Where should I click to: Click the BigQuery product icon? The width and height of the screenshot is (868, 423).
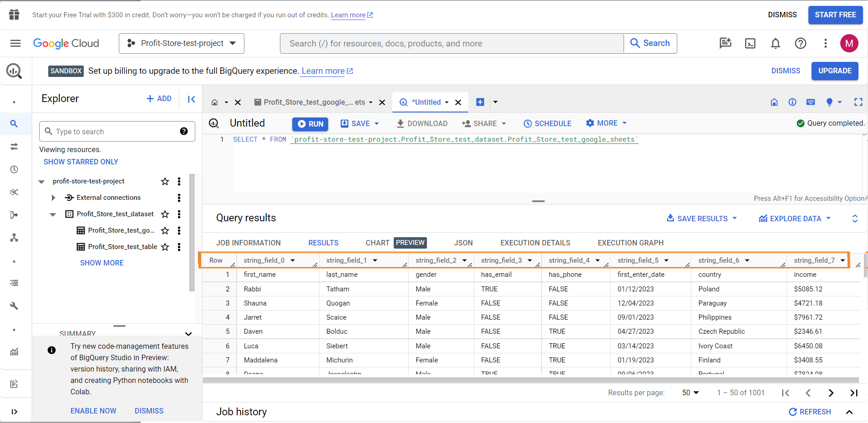tap(14, 71)
